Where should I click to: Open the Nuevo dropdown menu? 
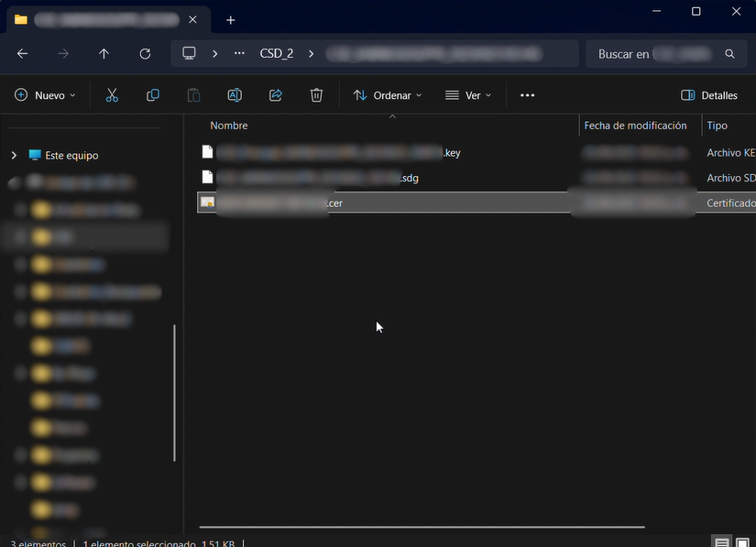coord(45,95)
